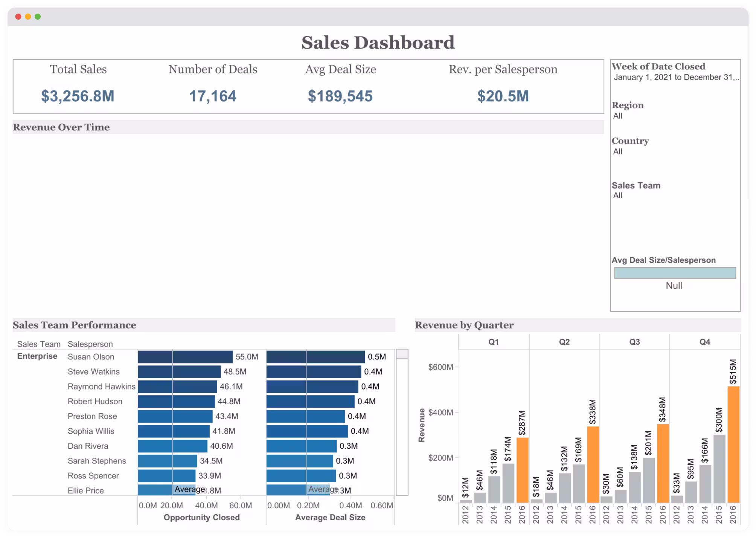Select the Total Sales value $3,256.8M
The height and width of the screenshot is (538, 756).
pos(78,96)
